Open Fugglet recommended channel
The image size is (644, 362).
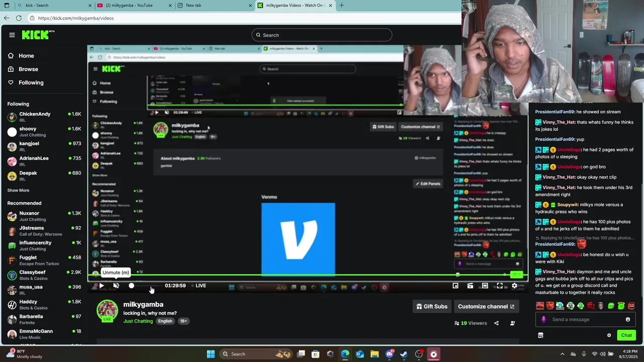click(x=44, y=260)
